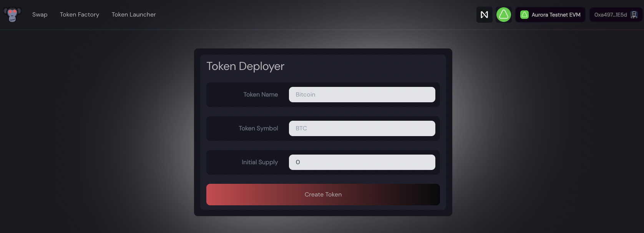Focus the Token Symbol field showing BTC

362,128
